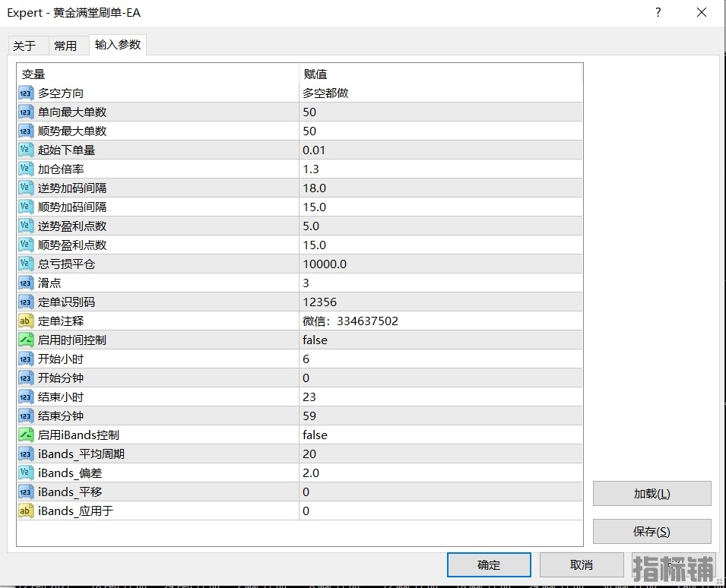Select the iBands_应用于 variable name
This screenshot has height=588, width=726.
[x=75, y=511]
